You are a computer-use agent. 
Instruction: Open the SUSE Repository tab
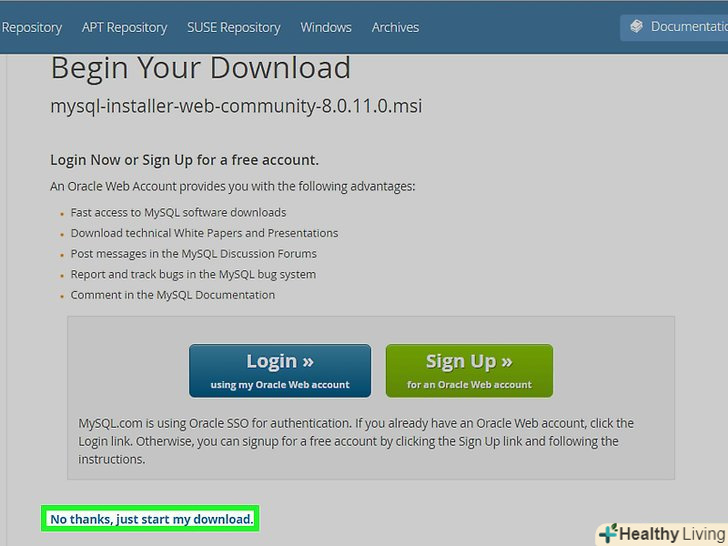coord(234,27)
